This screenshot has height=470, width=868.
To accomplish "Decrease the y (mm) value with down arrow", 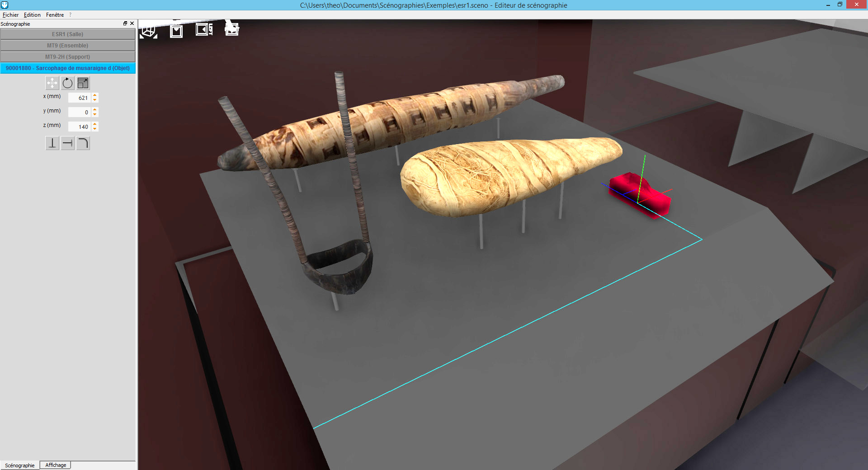I will pos(95,114).
